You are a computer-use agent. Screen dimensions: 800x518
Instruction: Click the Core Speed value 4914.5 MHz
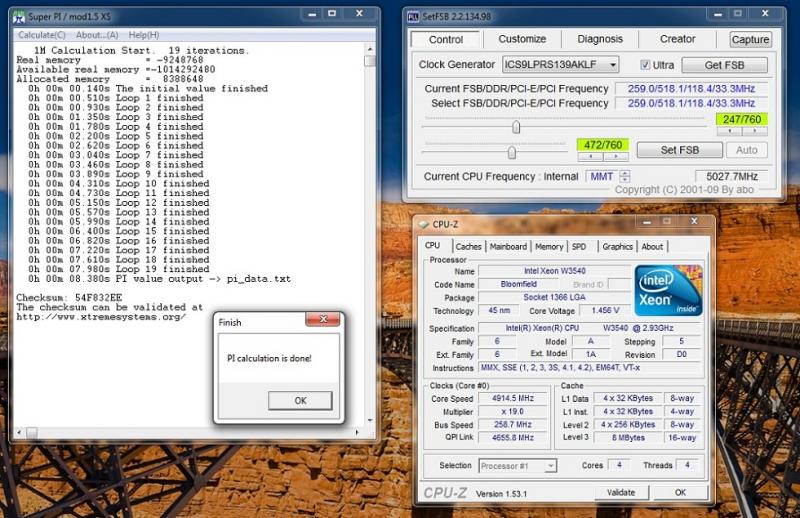click(513, 398)
